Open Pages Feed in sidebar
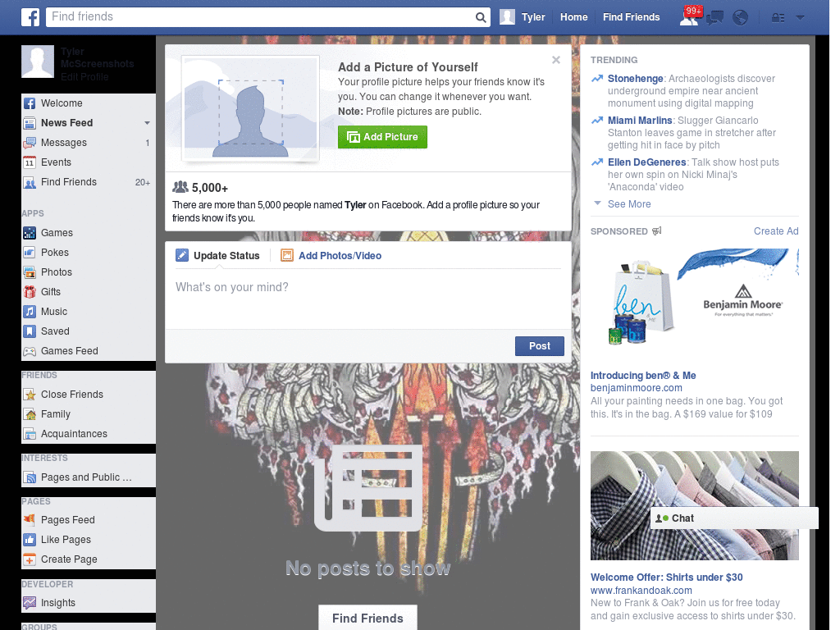 coord(89,519)
